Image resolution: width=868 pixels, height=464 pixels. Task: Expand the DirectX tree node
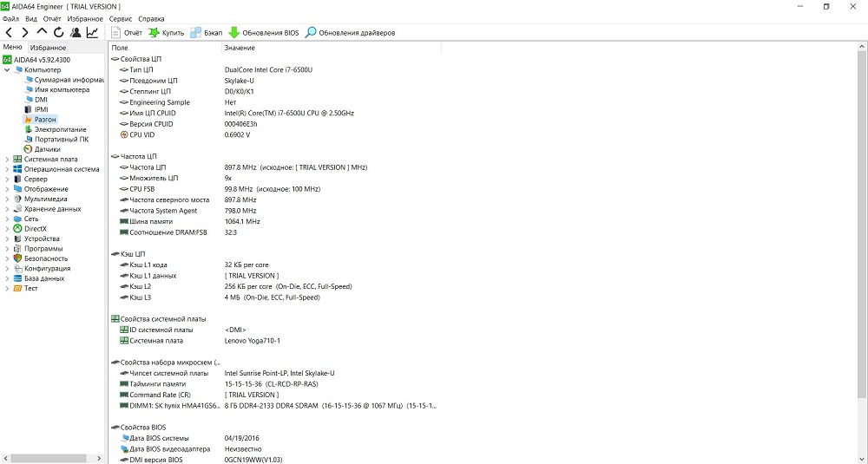tap(7, 229)
